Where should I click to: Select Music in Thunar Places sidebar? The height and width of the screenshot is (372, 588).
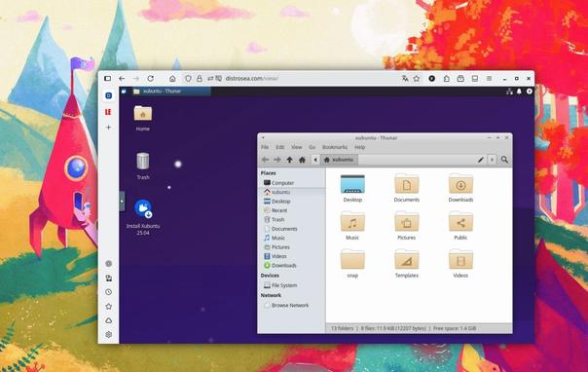(x=292, y=239)
